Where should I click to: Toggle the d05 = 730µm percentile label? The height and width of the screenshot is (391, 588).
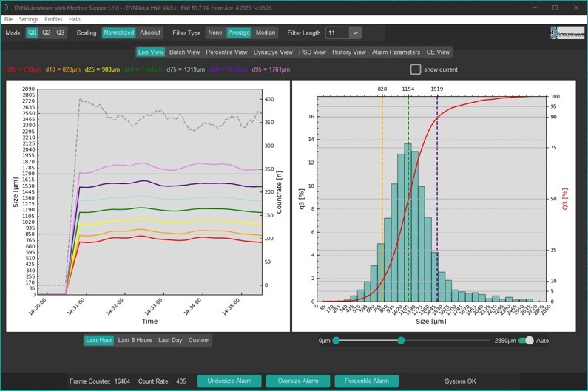24,69
